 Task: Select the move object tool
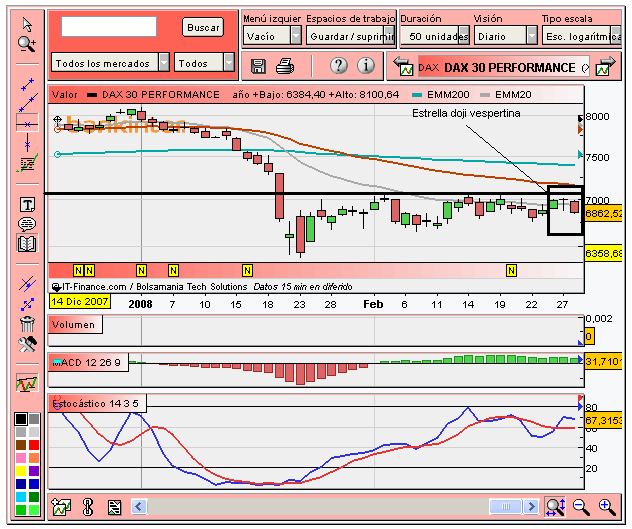27,304
